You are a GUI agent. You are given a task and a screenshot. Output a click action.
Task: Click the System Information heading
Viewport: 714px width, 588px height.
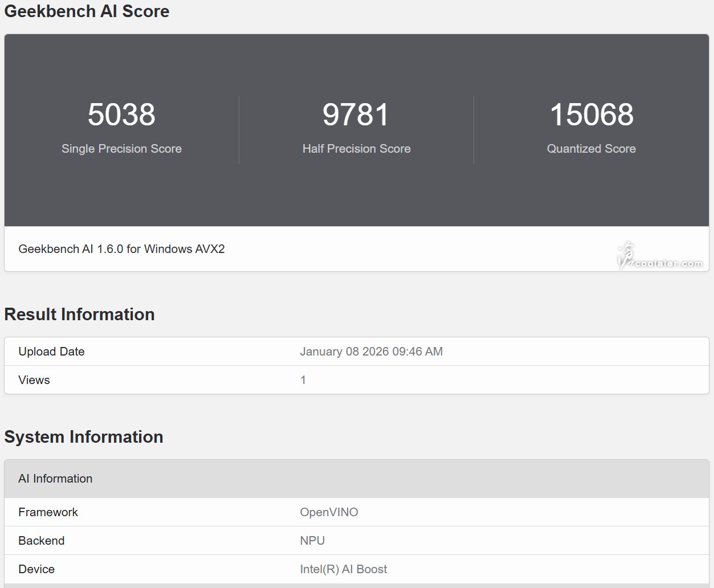pyautogui.click(x=84, y=437)
